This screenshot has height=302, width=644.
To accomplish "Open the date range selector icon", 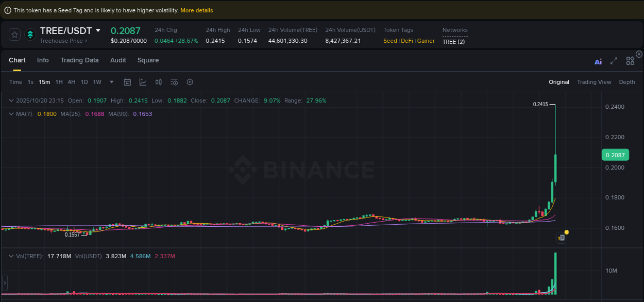I will [127, 82].
